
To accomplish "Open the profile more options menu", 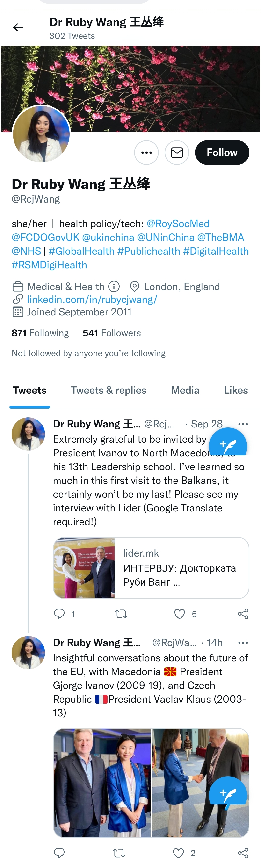I will click(146, 153).
